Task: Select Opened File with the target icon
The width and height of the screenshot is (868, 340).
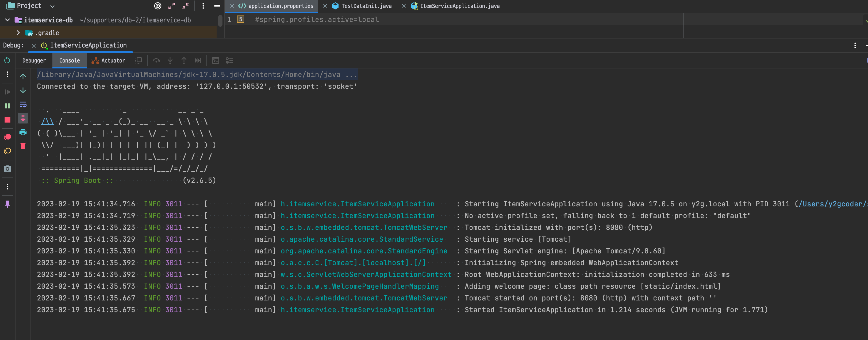Action: coord(158,6)
